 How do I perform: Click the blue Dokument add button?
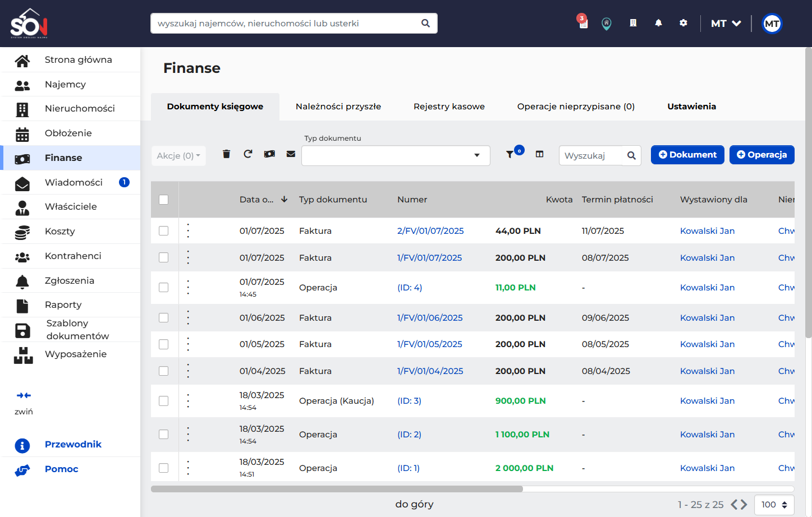click(687, 155)
